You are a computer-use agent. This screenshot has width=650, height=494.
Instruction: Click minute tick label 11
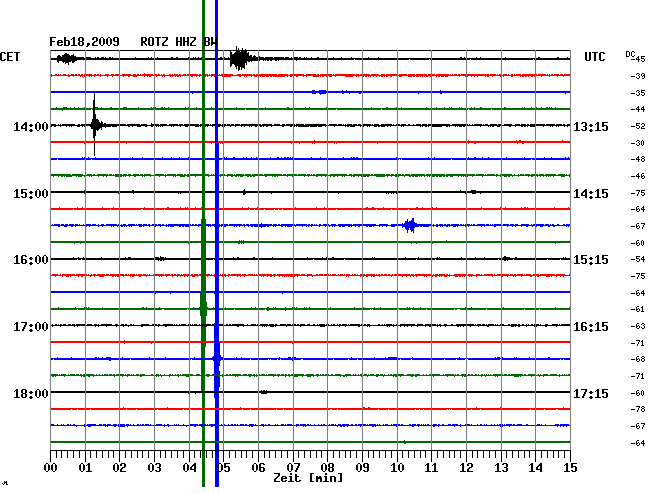[432, 468]
